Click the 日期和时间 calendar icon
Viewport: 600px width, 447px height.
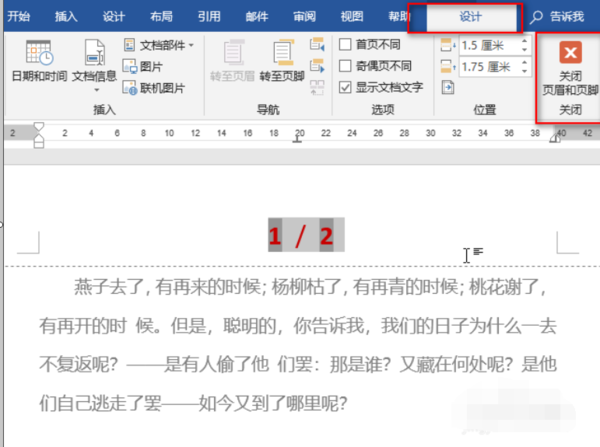(x=39, y=52)
